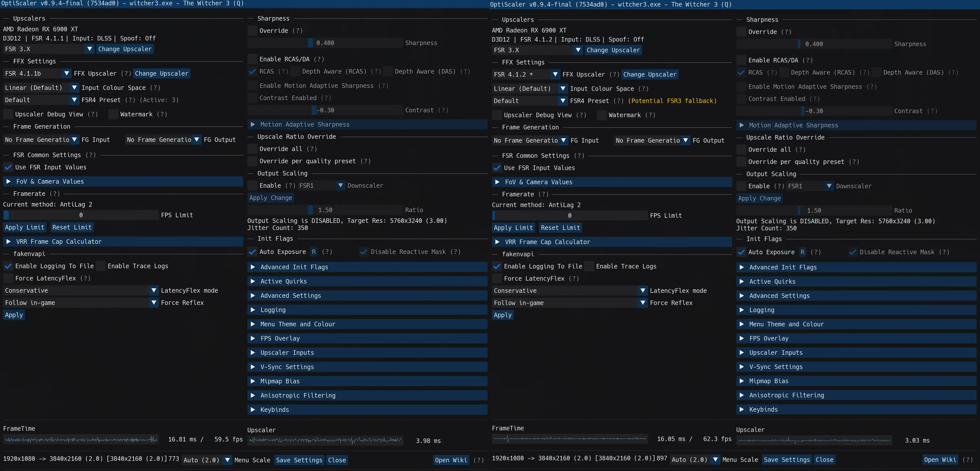The height and width of the screenshot is (471, 980).
Task: Toggle Auto Exposure checkbox in right window
Action: click(741, 252)
